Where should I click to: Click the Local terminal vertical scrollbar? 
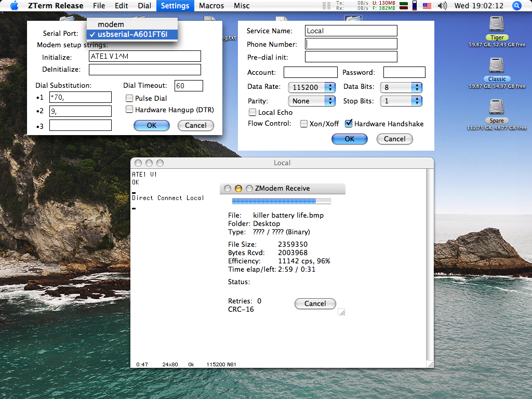click(430, 264)
